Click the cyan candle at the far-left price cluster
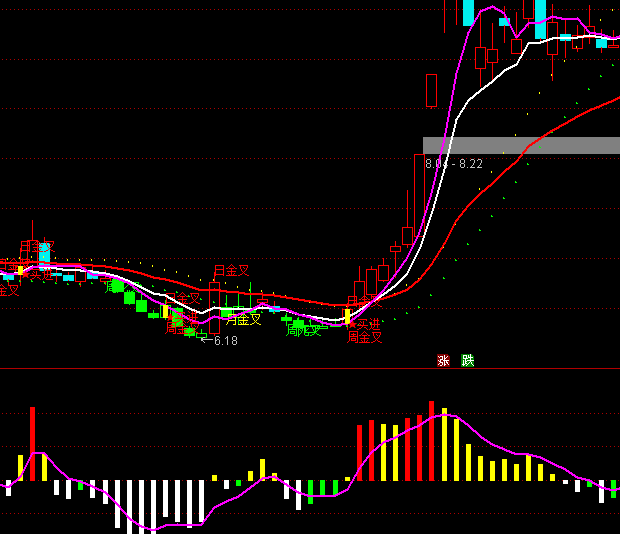Viewport: 620px width, 534px height. tap(44, 252)
